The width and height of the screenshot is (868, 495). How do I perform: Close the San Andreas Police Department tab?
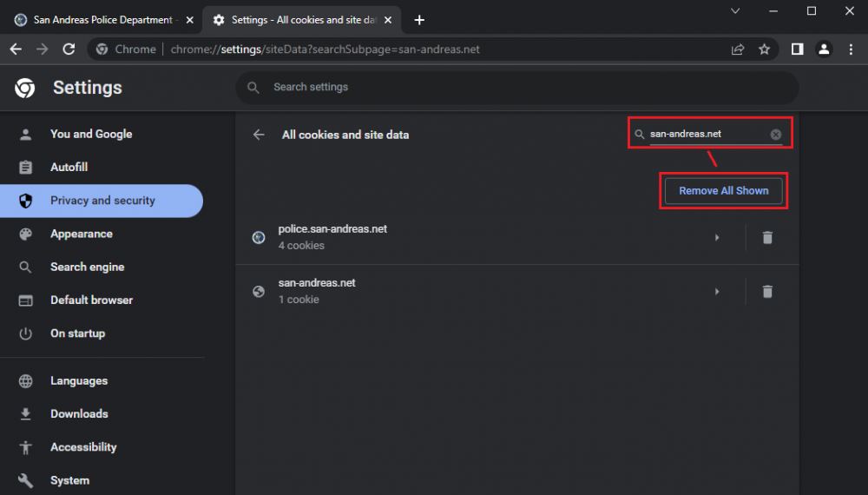pos(190,20)
